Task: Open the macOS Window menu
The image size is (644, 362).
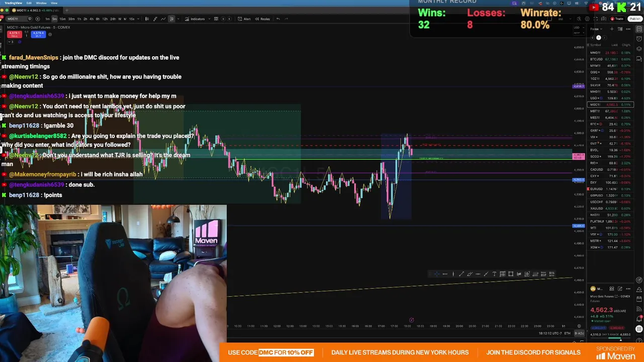Action: [41, 3]
